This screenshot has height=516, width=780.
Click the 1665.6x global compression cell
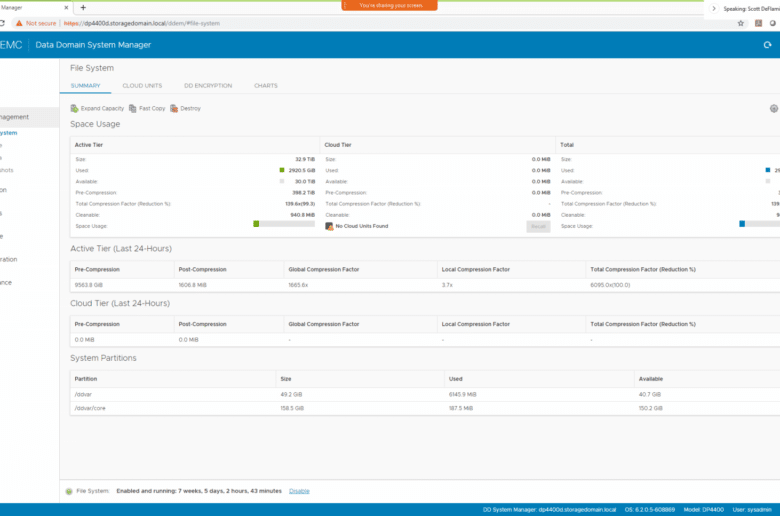(x=298, y=285)
